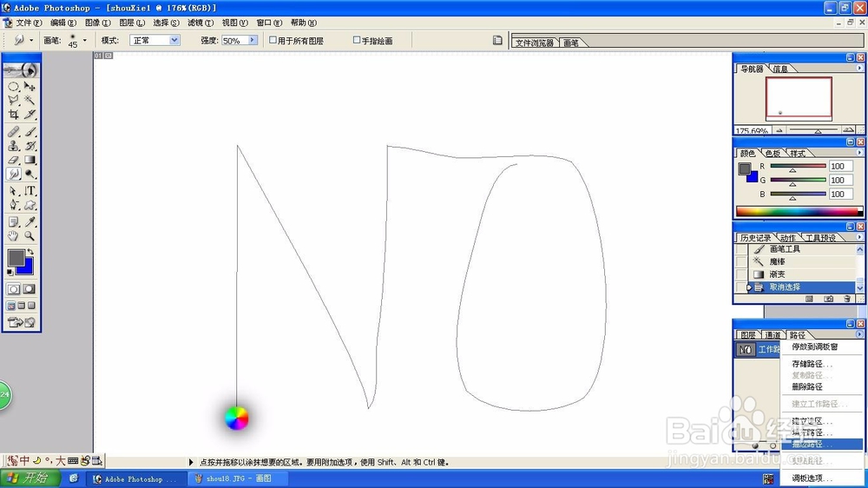
Task: Select the Eraser tool
Action: 13,160
